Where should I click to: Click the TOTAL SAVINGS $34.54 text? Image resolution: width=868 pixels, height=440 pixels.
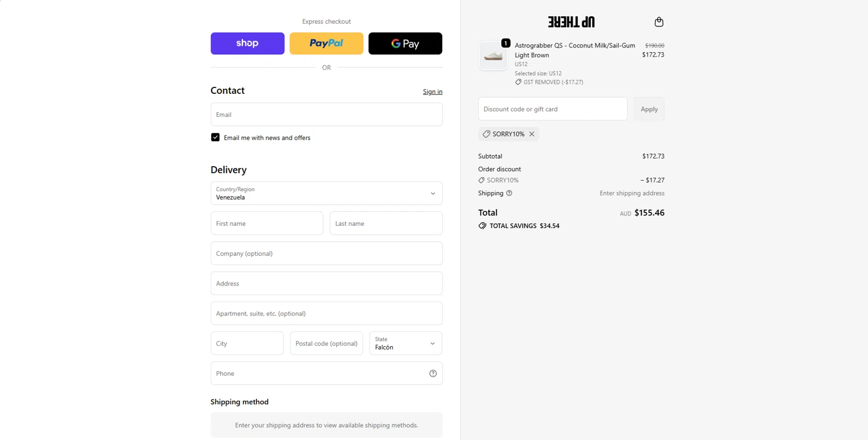point(524,226)
